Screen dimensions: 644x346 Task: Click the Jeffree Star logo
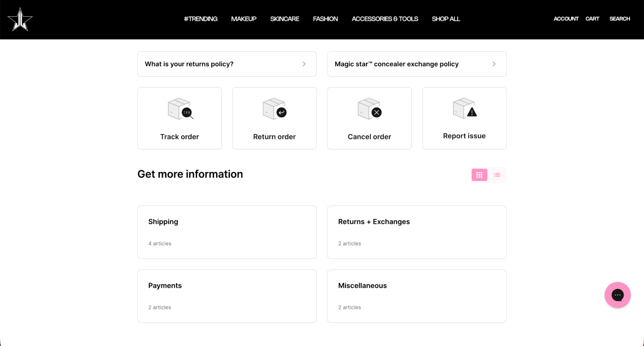[20, 19]
